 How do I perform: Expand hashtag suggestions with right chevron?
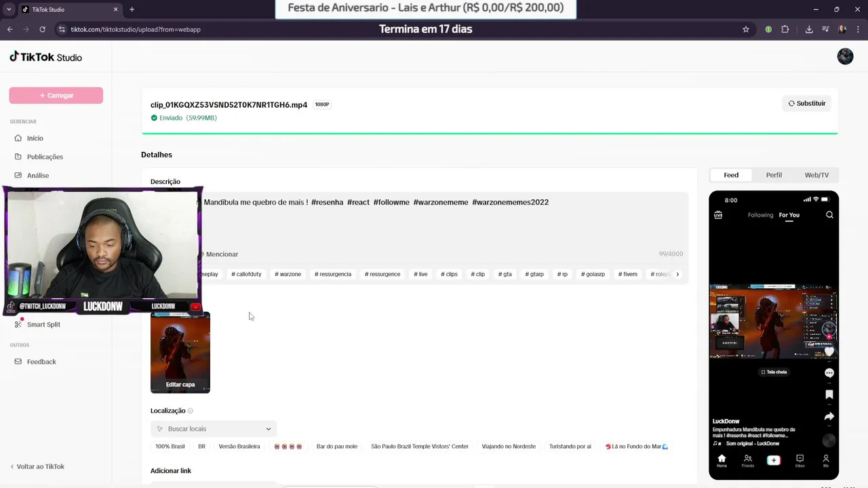tap(677, 274)
